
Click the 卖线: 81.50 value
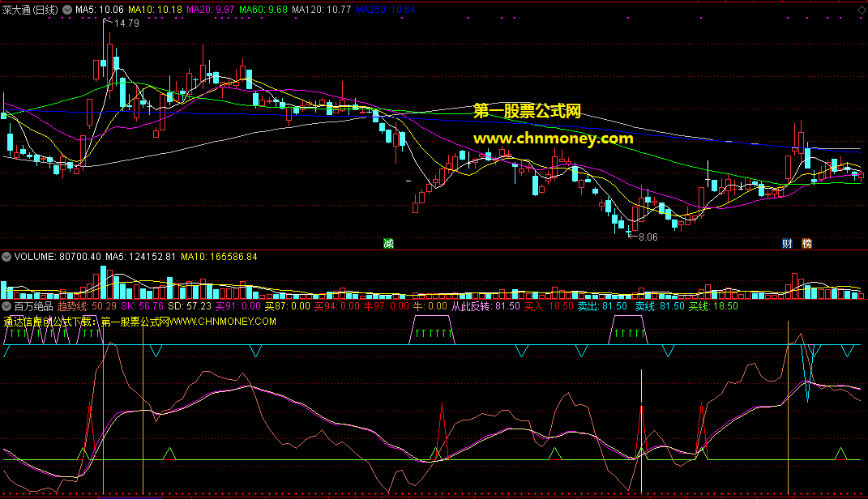click(659, 306)
